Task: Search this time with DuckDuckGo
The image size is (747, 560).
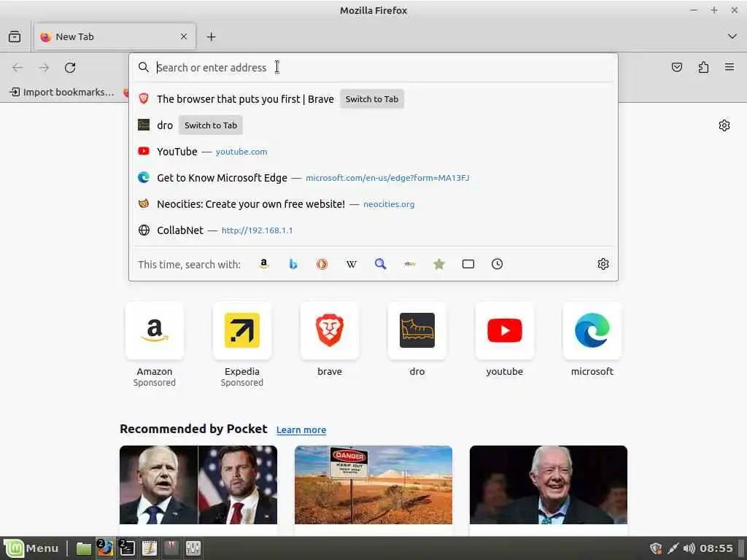Action: [x=322, y=264]
